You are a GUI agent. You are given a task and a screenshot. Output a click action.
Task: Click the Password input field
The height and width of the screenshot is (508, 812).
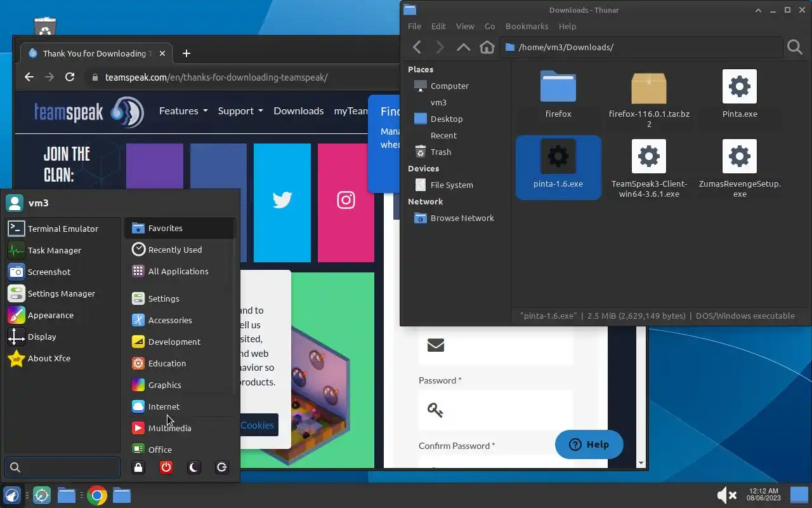point(495,410)
